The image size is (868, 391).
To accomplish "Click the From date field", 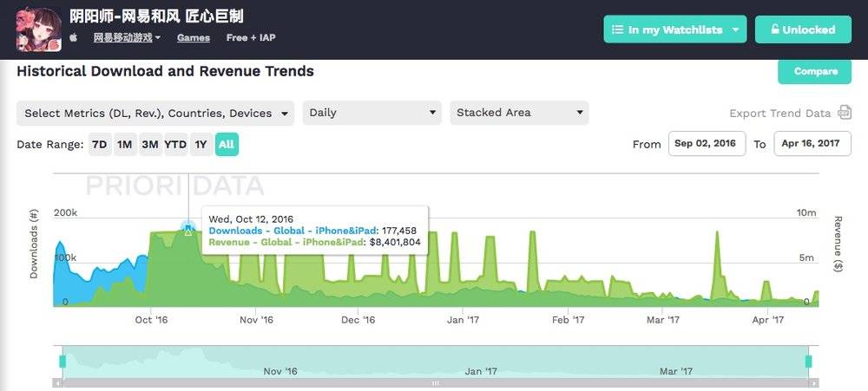I will [x=707, y=144].
